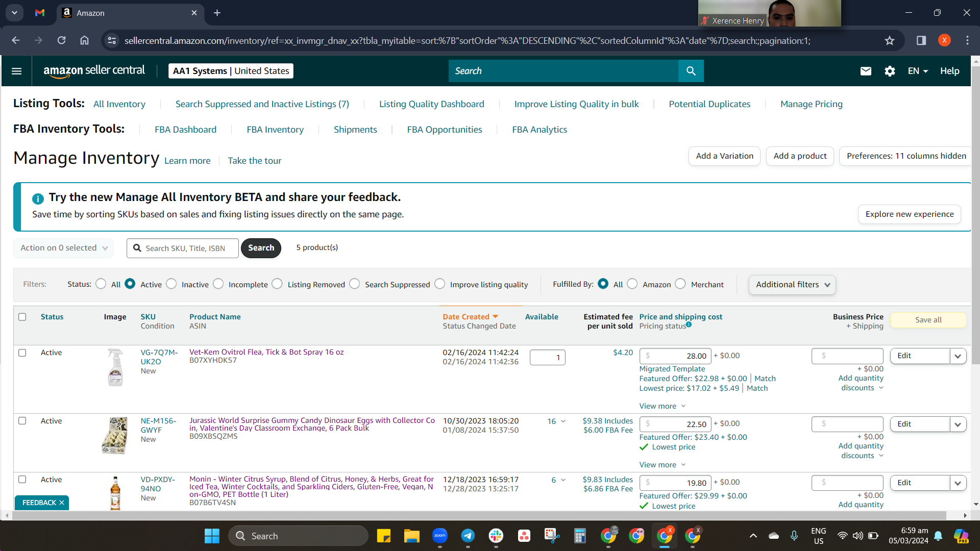Tick the select-all checkbox in table header
980x551 pixels.
(x=22, y=317)
